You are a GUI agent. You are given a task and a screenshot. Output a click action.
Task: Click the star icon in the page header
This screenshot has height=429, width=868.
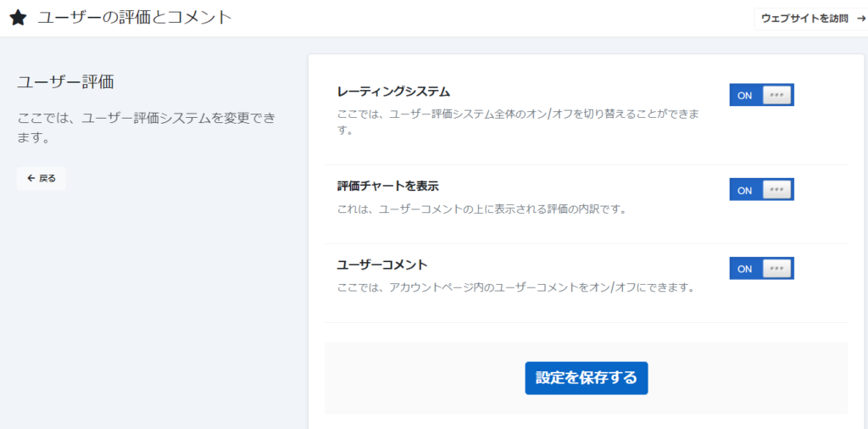(x=18, y=18)
